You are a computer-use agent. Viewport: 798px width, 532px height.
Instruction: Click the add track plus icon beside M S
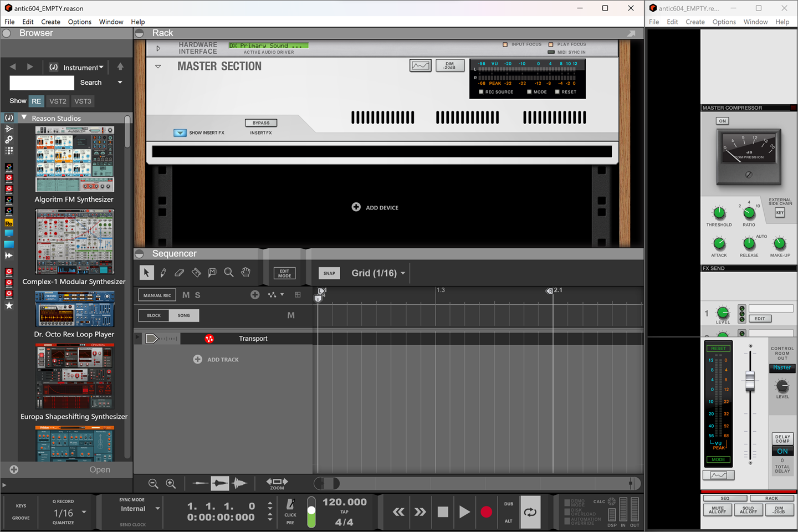coord(255,295)
